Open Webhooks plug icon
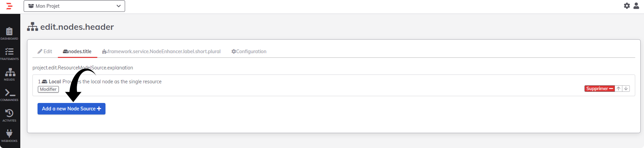 pyautogui.click(x=9, y=136)
